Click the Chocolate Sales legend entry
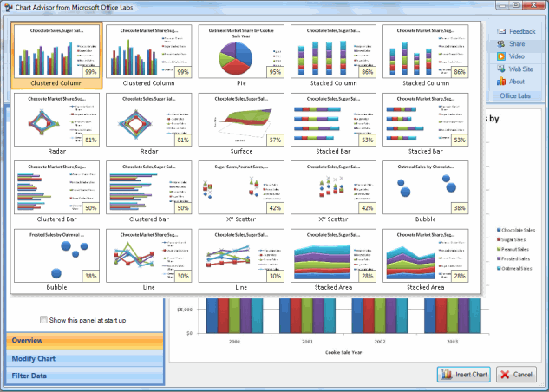 tap(516, 230)
